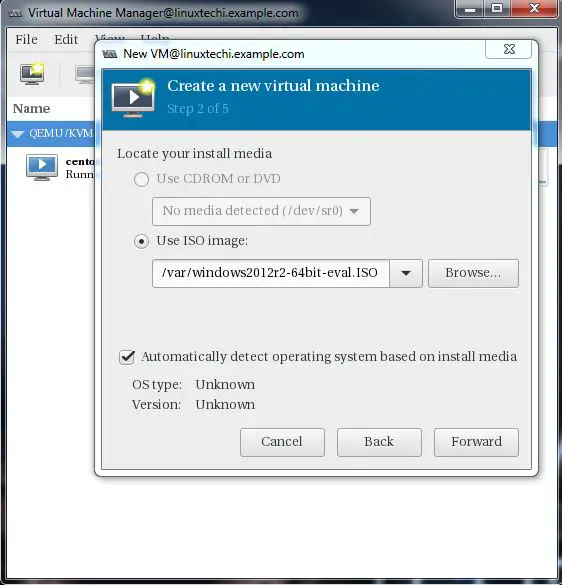The image size is (562, 585).
Task: Collapse the QEMU/KVM connection tree
Action: pos(18,134)
